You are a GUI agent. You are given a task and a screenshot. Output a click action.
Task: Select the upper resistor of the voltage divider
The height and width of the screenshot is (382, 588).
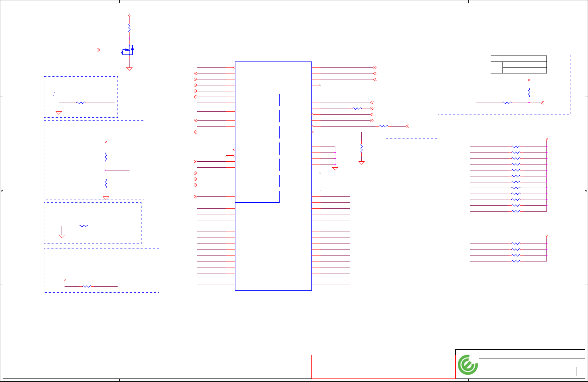pos(106,157)
